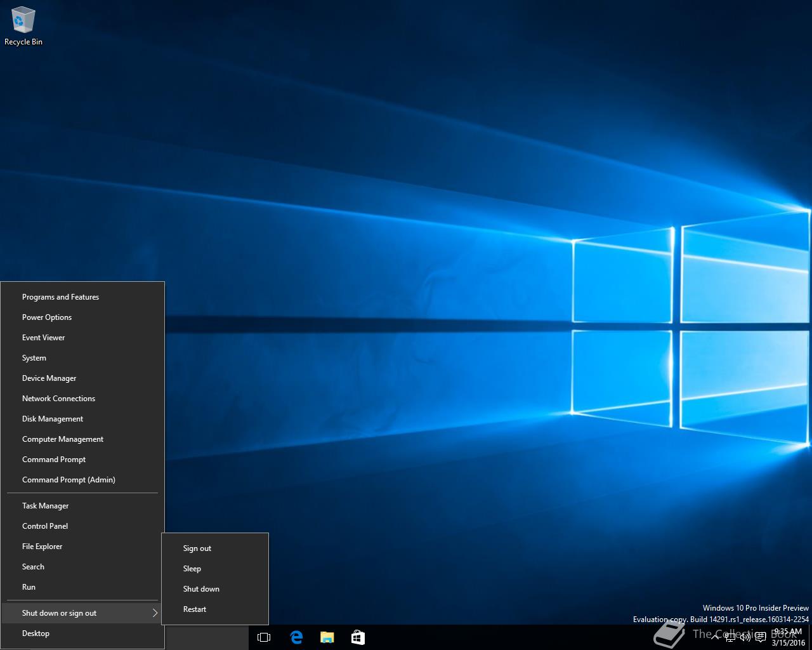Open the Recycle Bin desktop icon

23,27
